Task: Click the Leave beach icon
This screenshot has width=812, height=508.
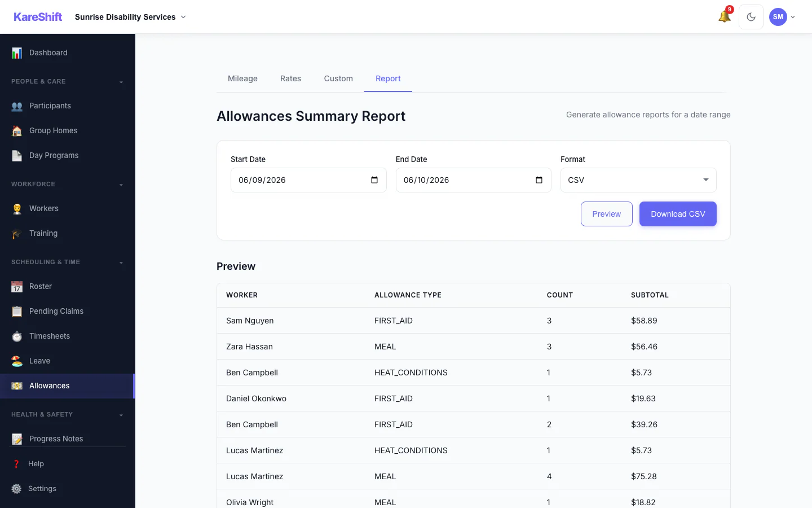Action: tap(17, 361)
